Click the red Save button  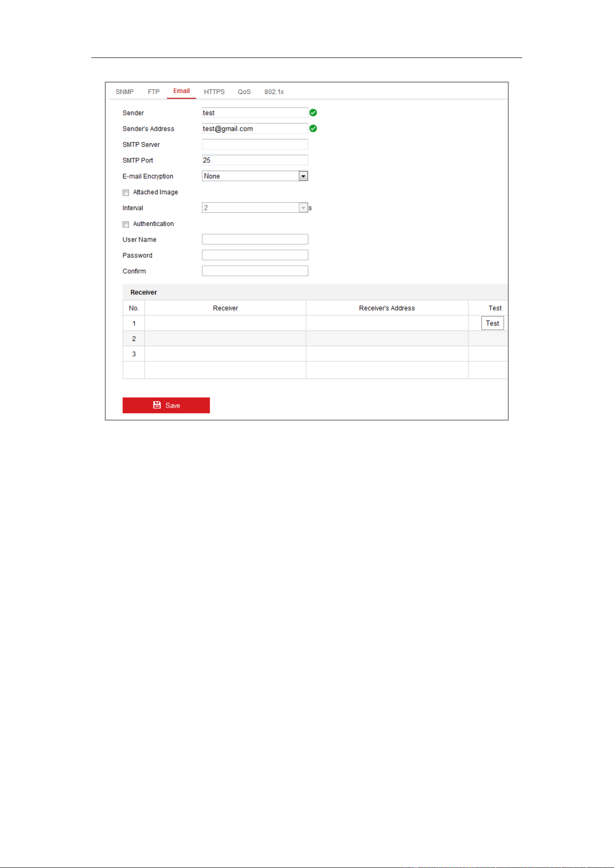(x=166, y=405)
